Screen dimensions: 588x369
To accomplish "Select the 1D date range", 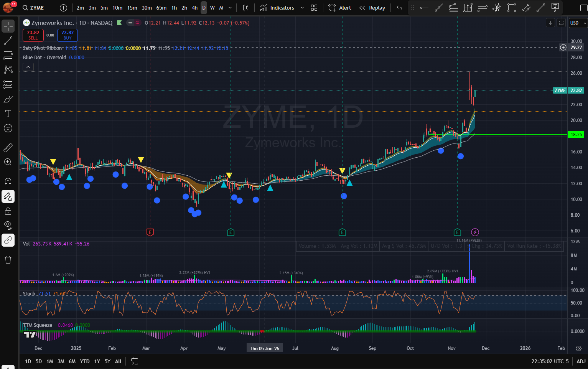I will pyautogui.click(x=28, y=361).
